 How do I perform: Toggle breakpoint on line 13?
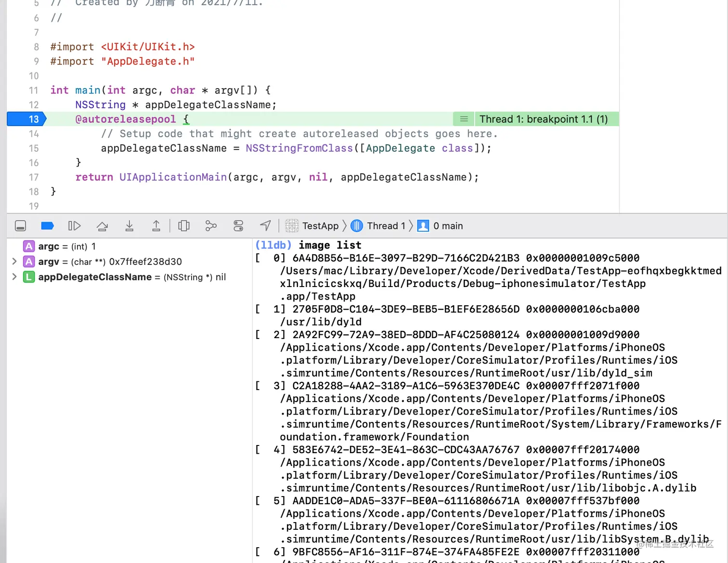coord(26,119)
